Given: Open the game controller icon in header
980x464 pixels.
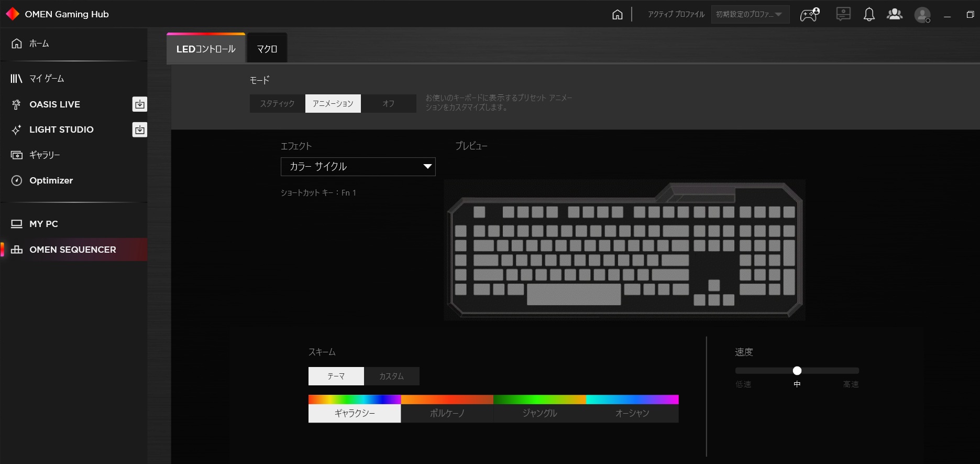Looking at the screenshot, I should tap(810, 14).
